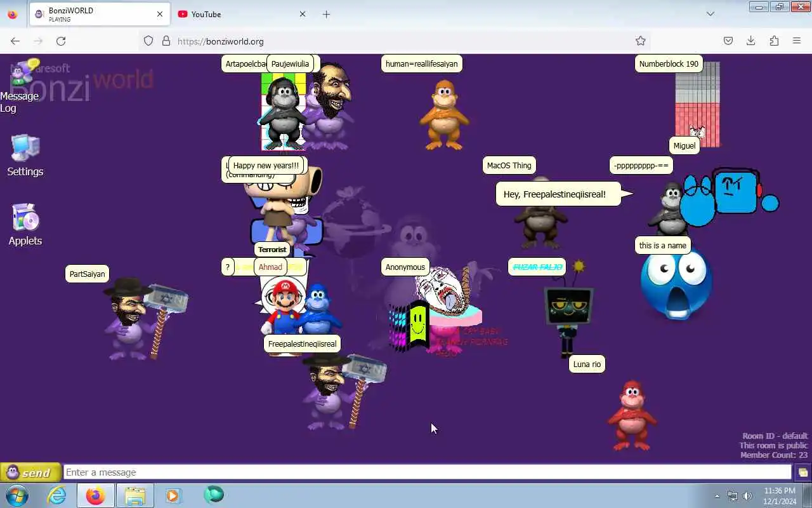Open the Pocket save icon
812x508 pixels.
click(x=728, y=41)
